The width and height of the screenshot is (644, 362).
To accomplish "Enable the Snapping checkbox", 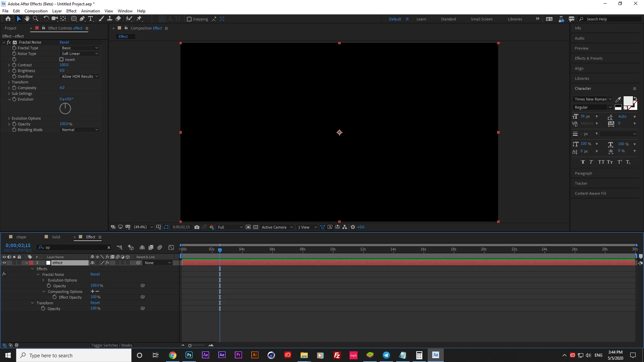I will [189, 19].
